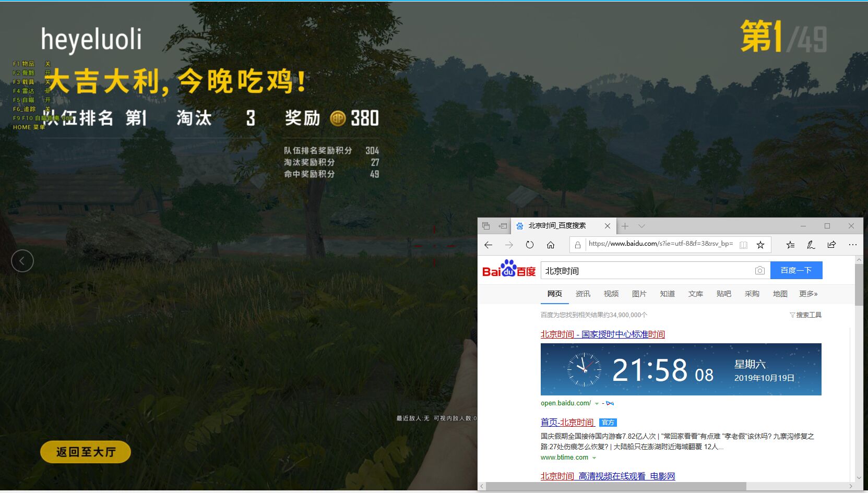Click the gold coin reward icon
The width and height of the screenshot is (868, 493).
(x=338, y=118)
